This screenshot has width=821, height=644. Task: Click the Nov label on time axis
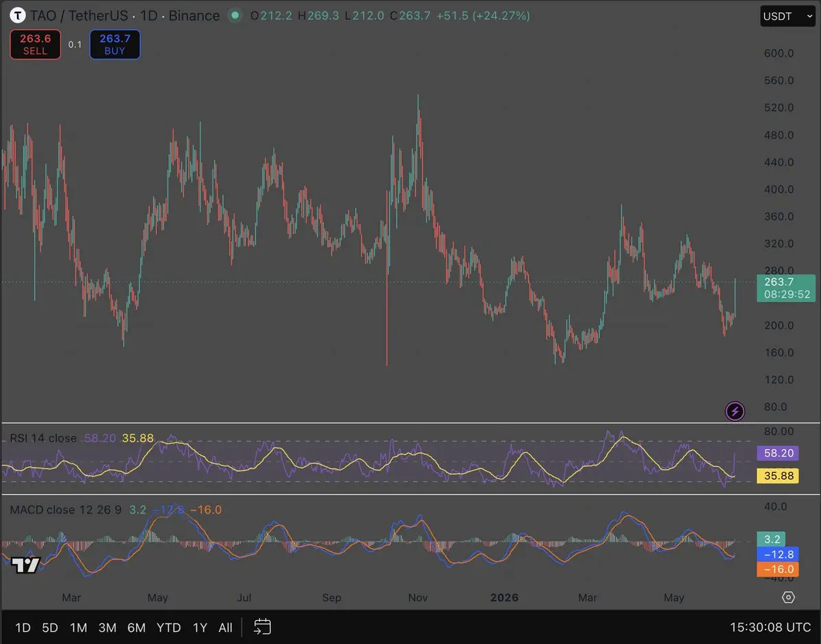point(418,598)
